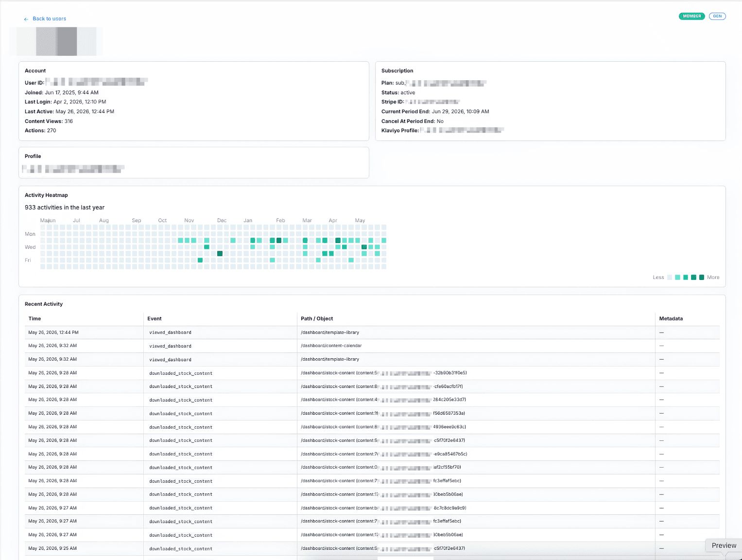Click the Metadata column header
Screen dimensions: 742x560
coord(671,319)
